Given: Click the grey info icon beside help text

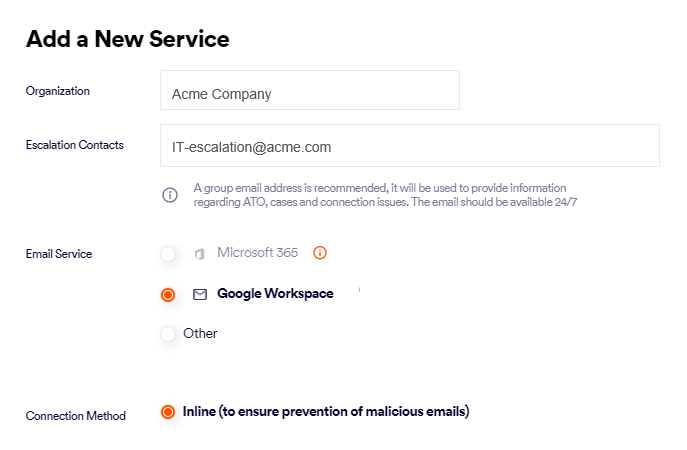Looking at the screenshot, I should [170, 195].
